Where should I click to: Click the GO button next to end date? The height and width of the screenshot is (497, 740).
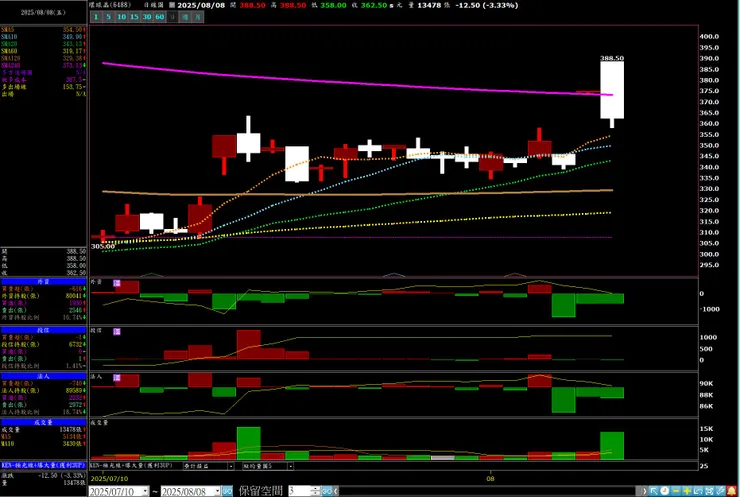point(227,491)
